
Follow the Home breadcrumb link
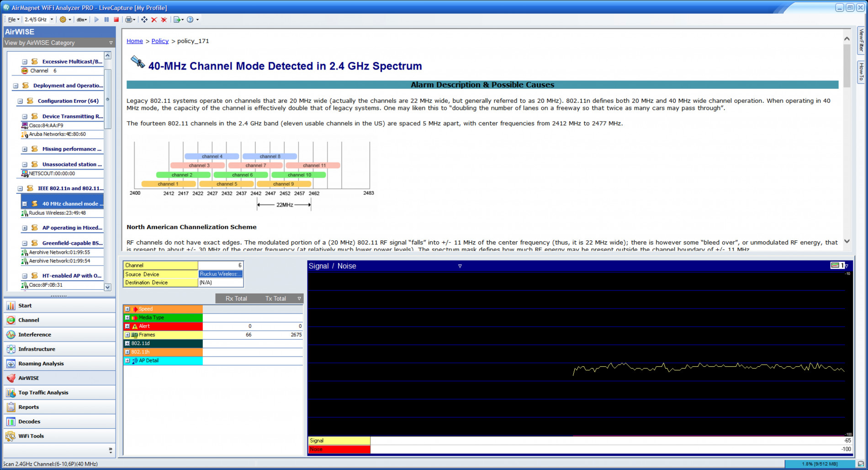[x=135, y=41]
